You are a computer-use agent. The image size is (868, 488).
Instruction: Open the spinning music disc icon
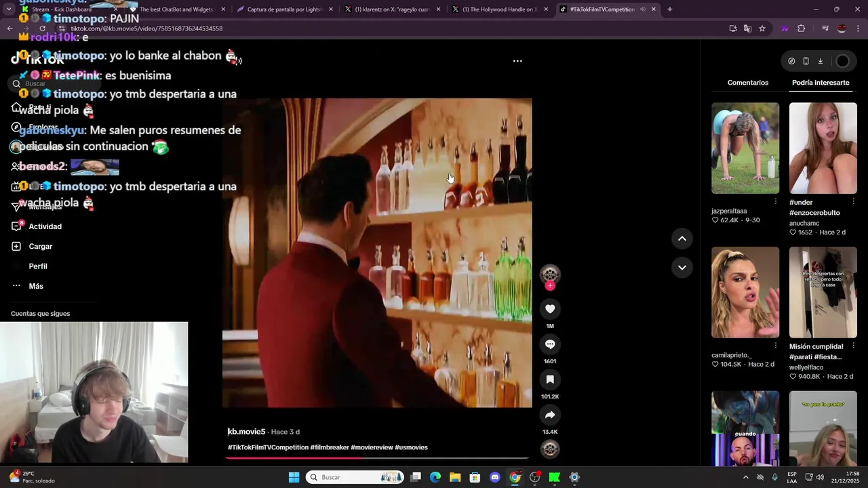[x=550, y=449]
